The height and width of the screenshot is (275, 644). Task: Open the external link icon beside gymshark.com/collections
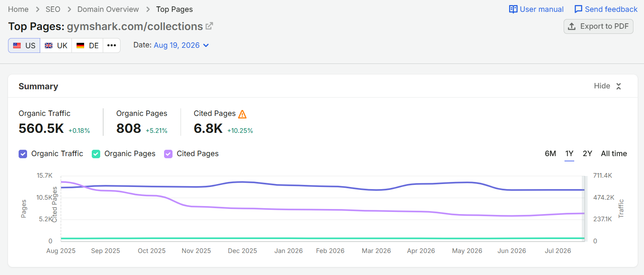pyautogui.click(x=209, y=26)
